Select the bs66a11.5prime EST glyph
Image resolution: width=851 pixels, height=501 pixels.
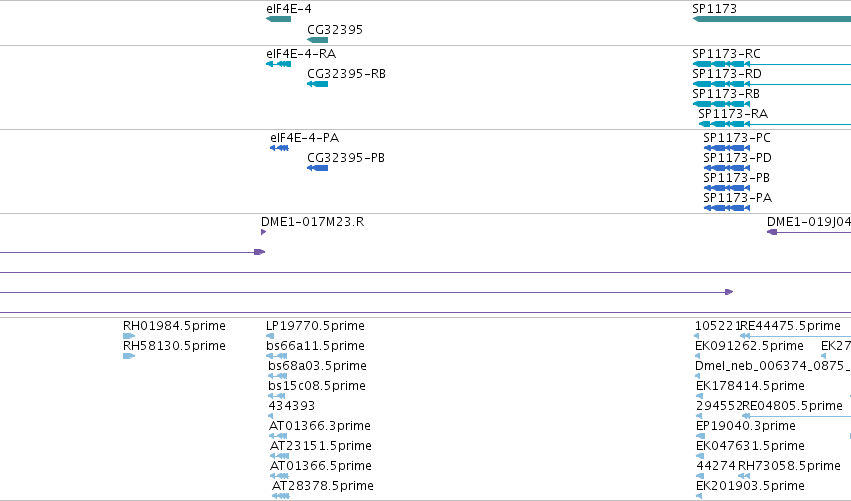coord(277,356)
